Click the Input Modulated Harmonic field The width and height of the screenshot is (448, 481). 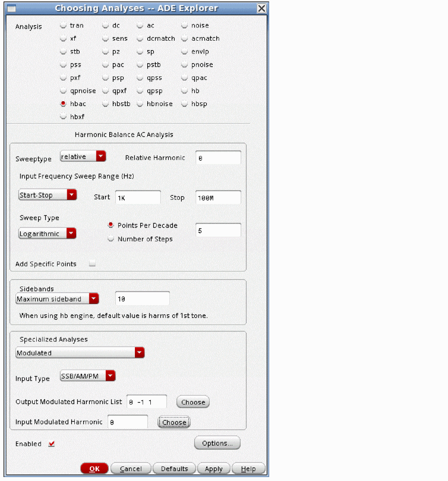tap(127, 422)
